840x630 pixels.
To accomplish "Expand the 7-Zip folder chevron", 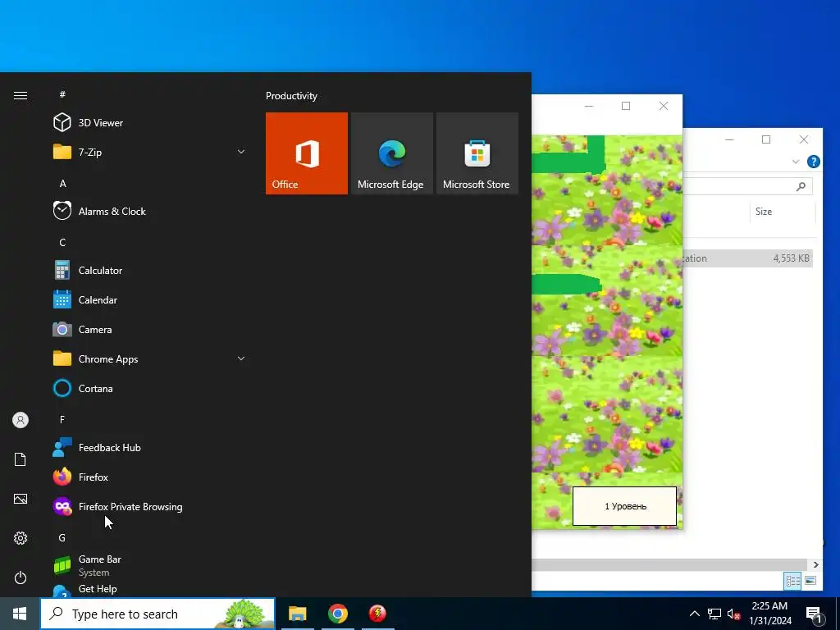I will coord(241,152).
